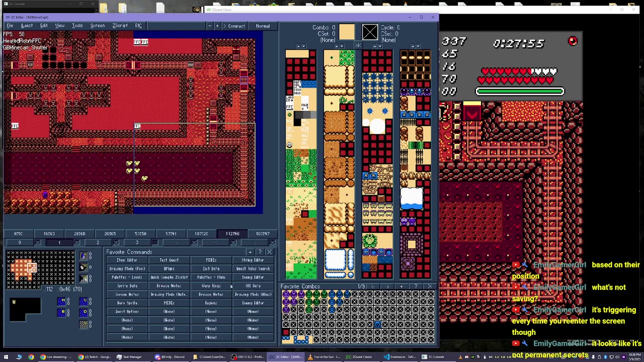Open String Editor favorite command
This screenshot has width=644, height=362.
click(x=253, y=260)
